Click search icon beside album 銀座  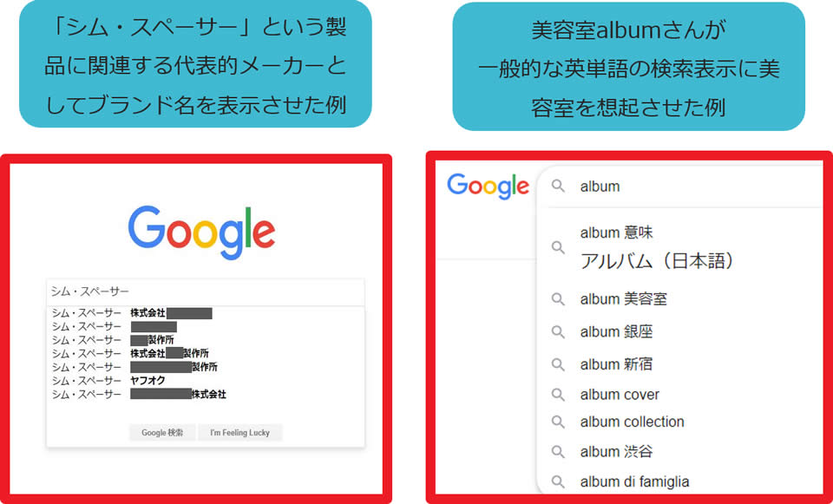pyautogui.click(x=558, y=332)
